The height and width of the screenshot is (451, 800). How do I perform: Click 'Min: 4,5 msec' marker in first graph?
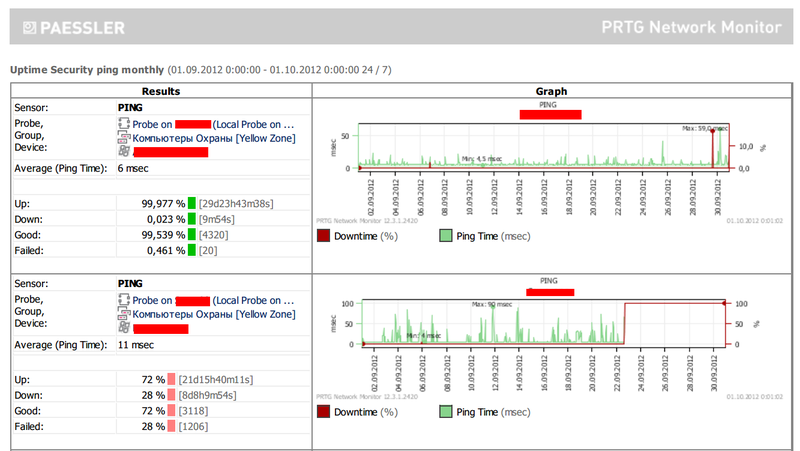(482, 159)
